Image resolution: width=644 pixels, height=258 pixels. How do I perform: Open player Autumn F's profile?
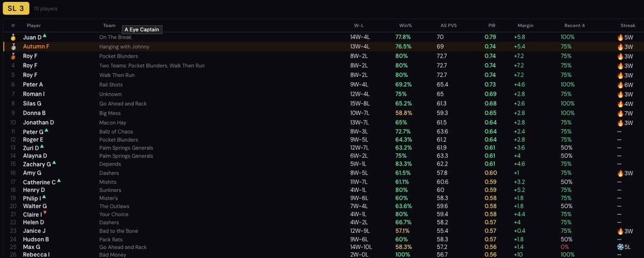pos(36,47)
